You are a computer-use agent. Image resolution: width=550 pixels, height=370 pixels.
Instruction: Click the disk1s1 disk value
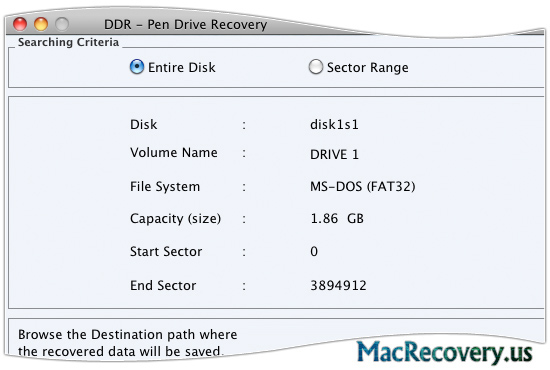pyautogui.click(x=334, y=125)
